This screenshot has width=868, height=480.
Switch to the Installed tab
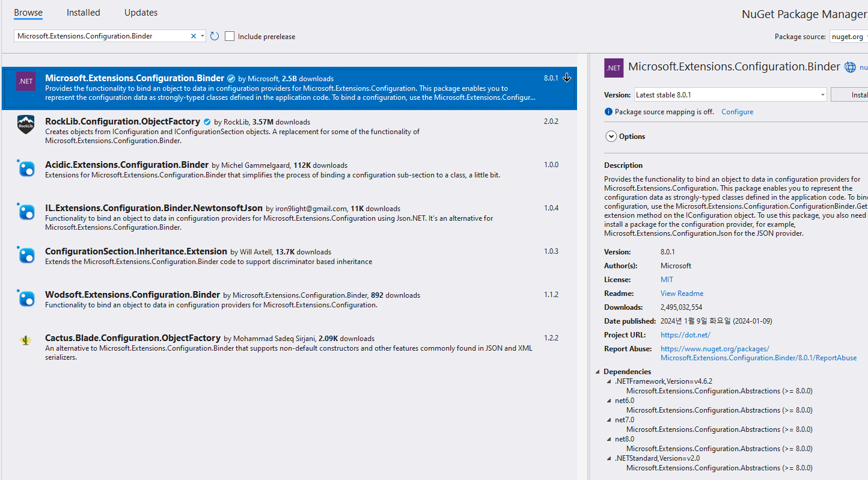click(84, 13)
